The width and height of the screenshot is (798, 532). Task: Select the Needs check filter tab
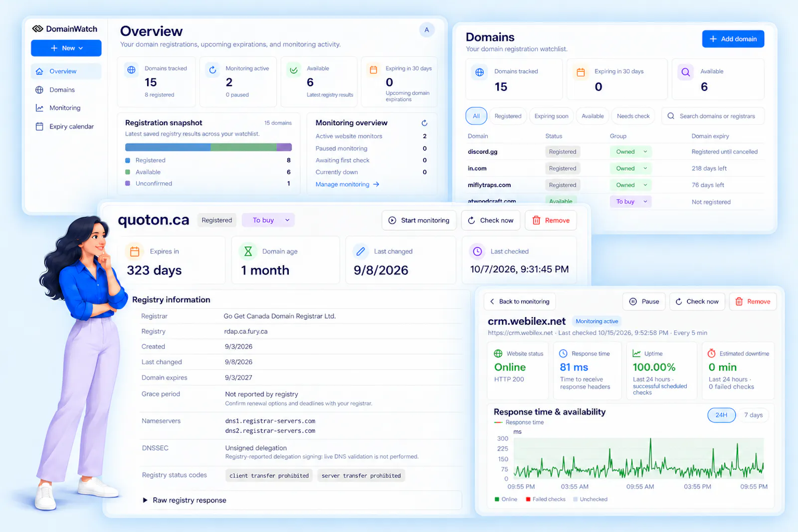pyautogui.click(x=633, y=116)
